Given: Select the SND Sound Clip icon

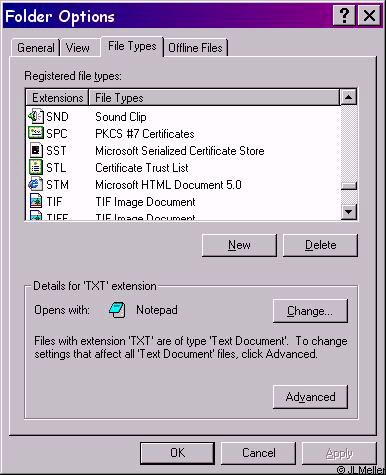Looking at the screenshot, I should (36, 116).
